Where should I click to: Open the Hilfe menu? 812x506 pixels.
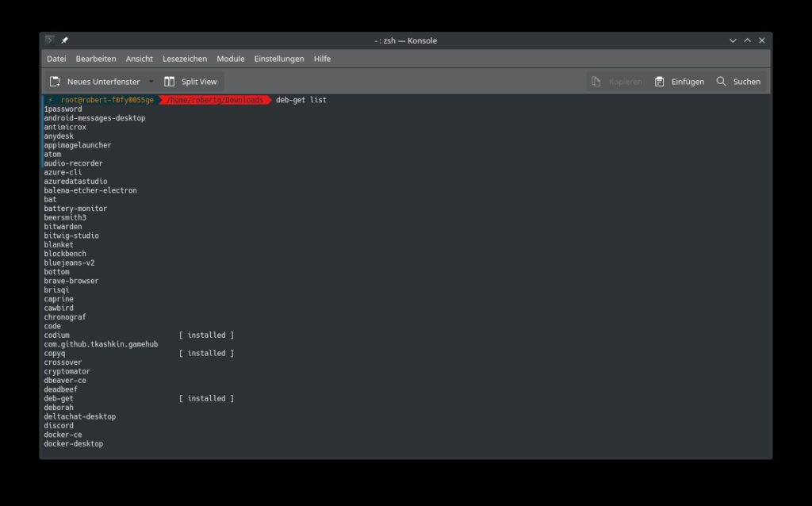click(322, 59)
